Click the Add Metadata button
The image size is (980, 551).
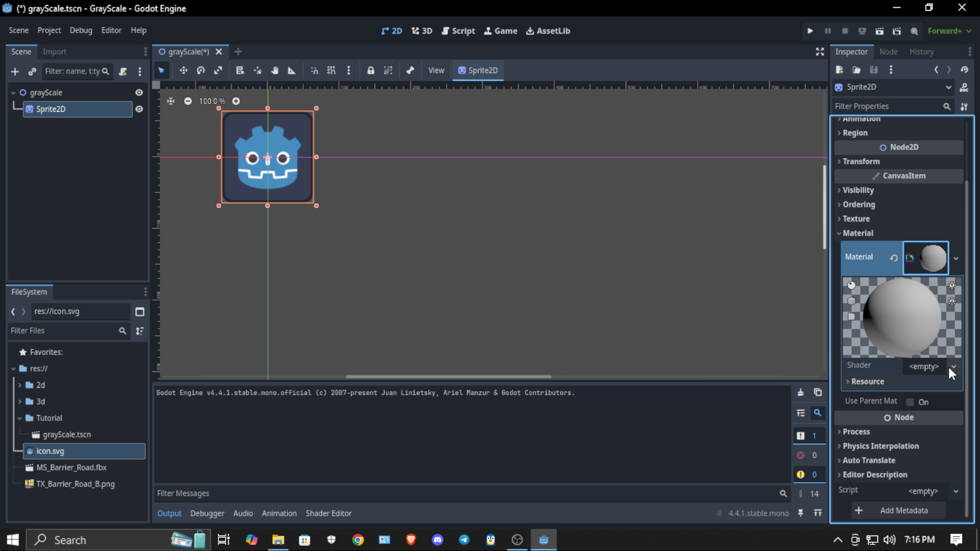[x=898, y=510]
